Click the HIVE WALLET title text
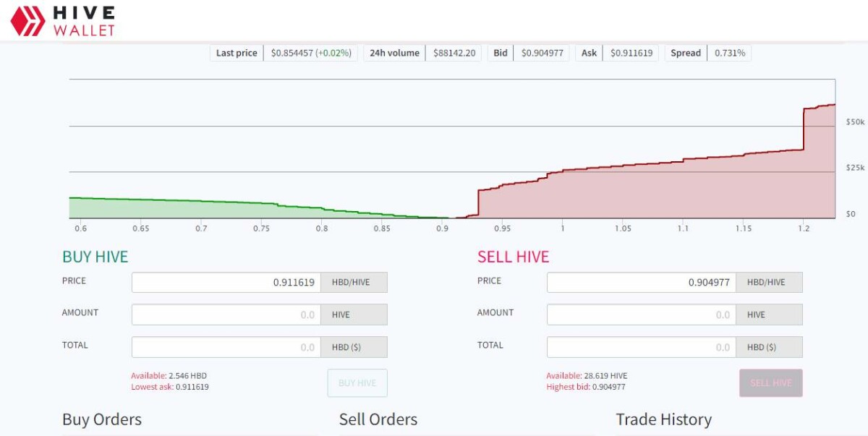 tap(83, 22)
